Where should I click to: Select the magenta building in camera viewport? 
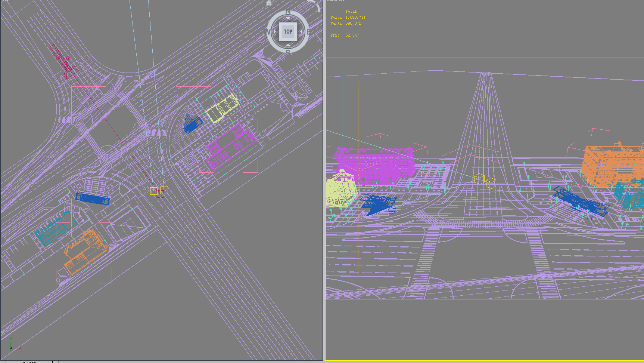[x=375, y=166]
